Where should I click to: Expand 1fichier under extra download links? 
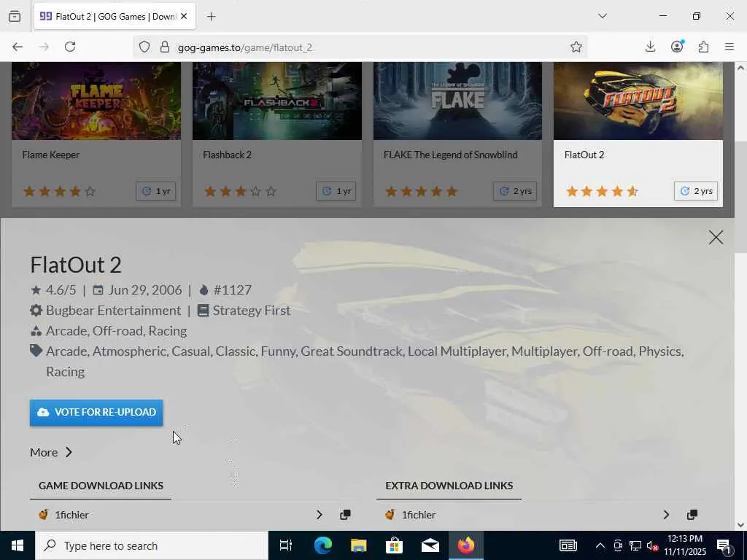666,515
